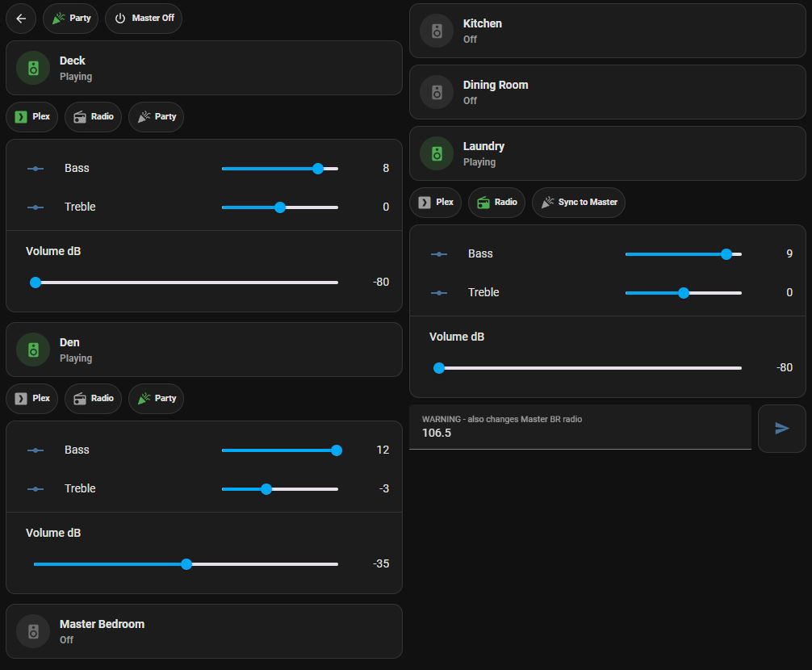812x670 pixels.
Task: Click the Kitchen speaker icon
Action: (437, 31)
